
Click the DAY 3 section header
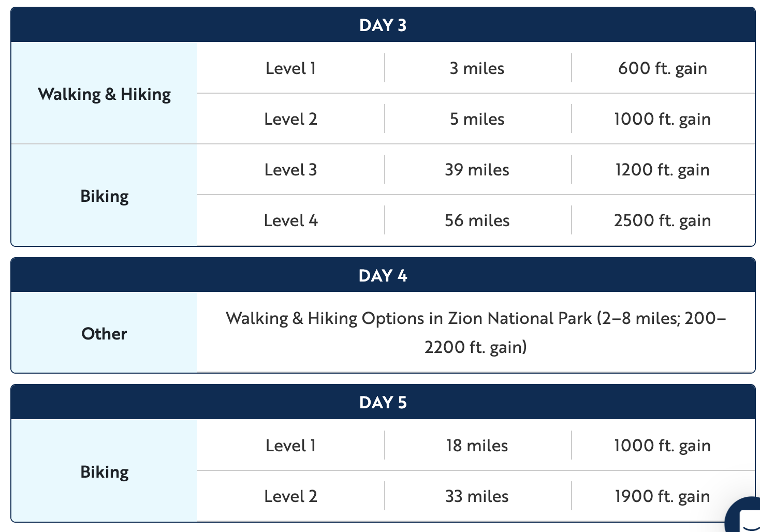pyautogui.click(x=383, y=25)
